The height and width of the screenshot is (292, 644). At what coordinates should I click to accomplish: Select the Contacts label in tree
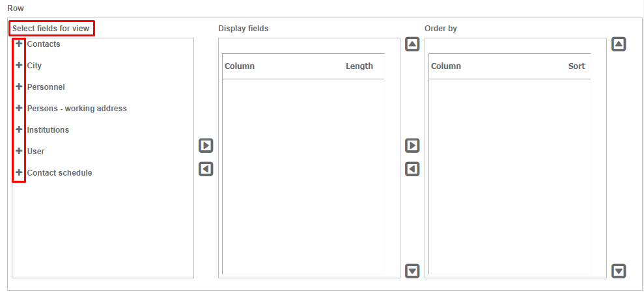pos(44,44)
